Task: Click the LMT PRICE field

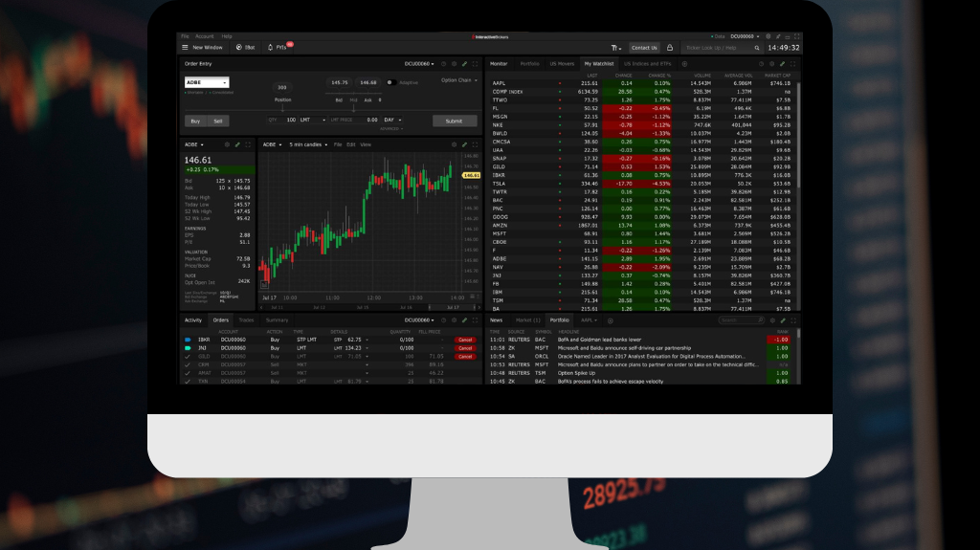Action: [x=354, y=120]
